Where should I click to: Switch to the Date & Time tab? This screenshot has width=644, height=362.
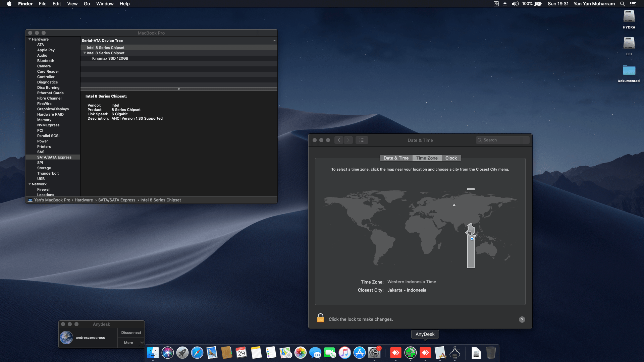pyautogui.click(x=396, y=158)
